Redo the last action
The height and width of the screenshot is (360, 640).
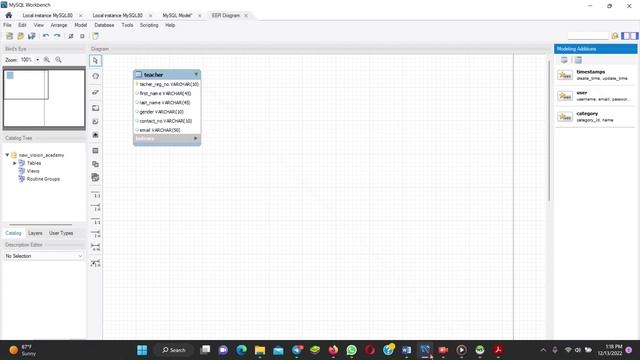tap(57, 36)
